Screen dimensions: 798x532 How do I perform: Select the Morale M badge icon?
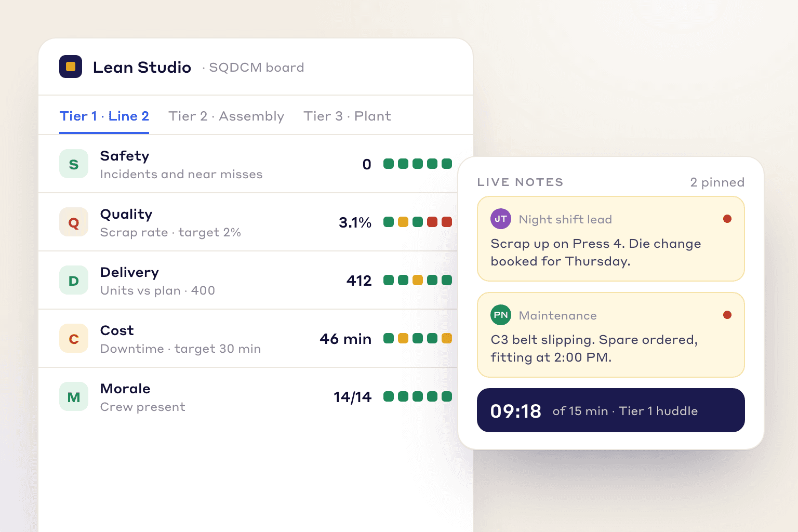pyautogui.click(x=74, y=396)
